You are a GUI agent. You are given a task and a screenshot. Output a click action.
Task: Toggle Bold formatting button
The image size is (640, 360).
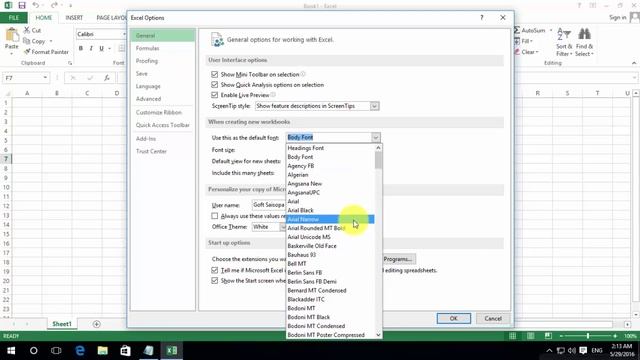click(81, 48)
